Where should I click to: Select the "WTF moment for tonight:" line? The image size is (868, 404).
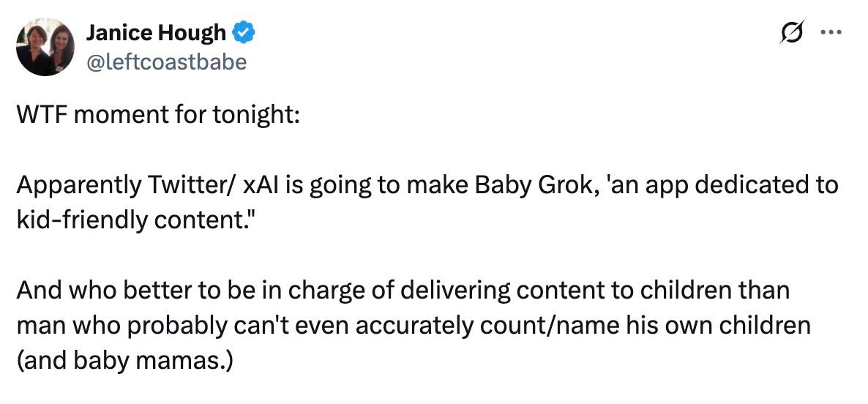pos(158,115)
